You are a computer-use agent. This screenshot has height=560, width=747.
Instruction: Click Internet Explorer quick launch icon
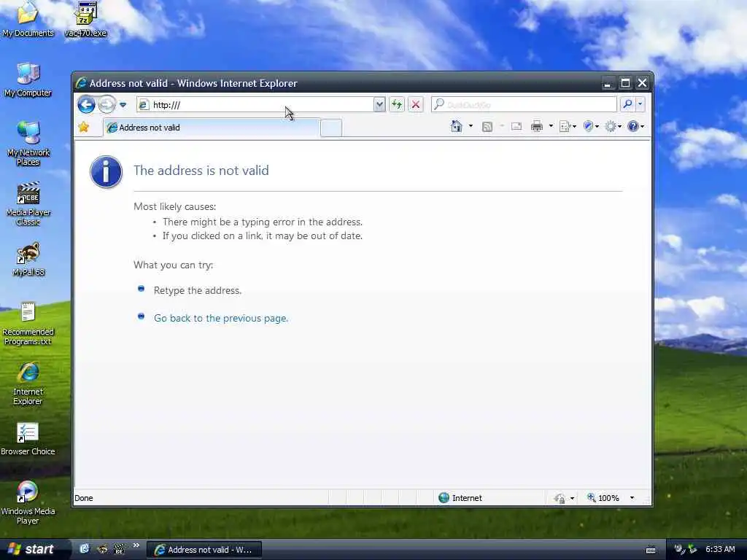[x=84, y=549]
